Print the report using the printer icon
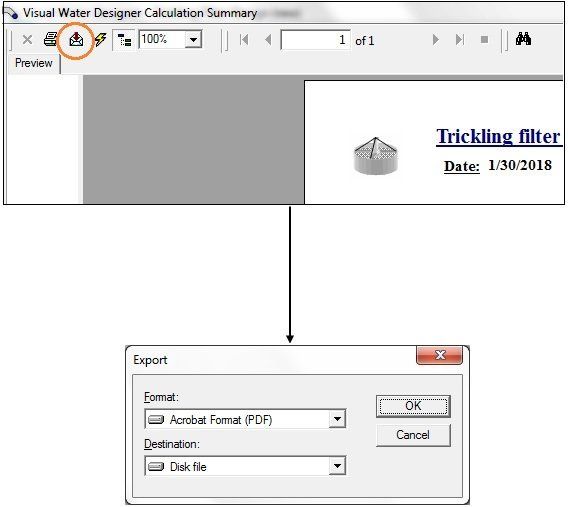The height and width of the screenshot is (507, 568). click(51, 39)
